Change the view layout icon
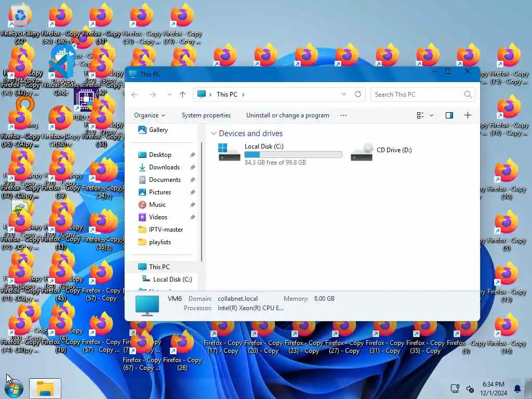This screenshot has height=399, width=532. pos(420,115)
